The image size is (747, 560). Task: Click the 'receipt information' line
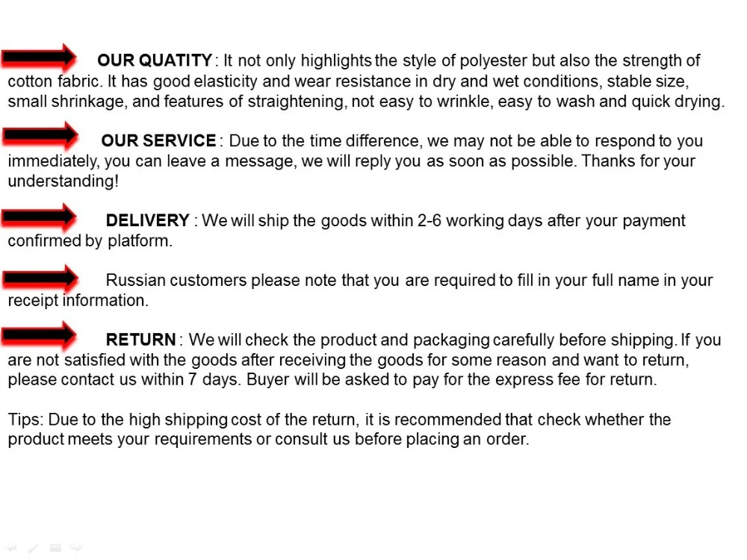click(x=78, y=300)
